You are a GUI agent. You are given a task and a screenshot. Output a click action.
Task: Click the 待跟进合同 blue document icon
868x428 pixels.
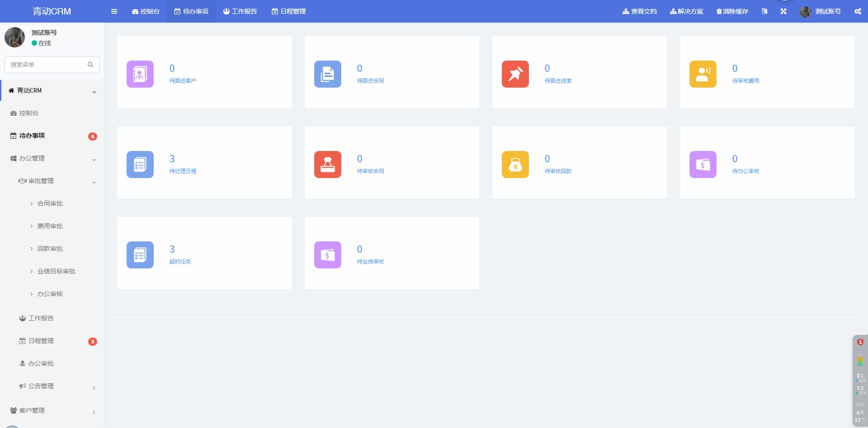tap(328, 74)
